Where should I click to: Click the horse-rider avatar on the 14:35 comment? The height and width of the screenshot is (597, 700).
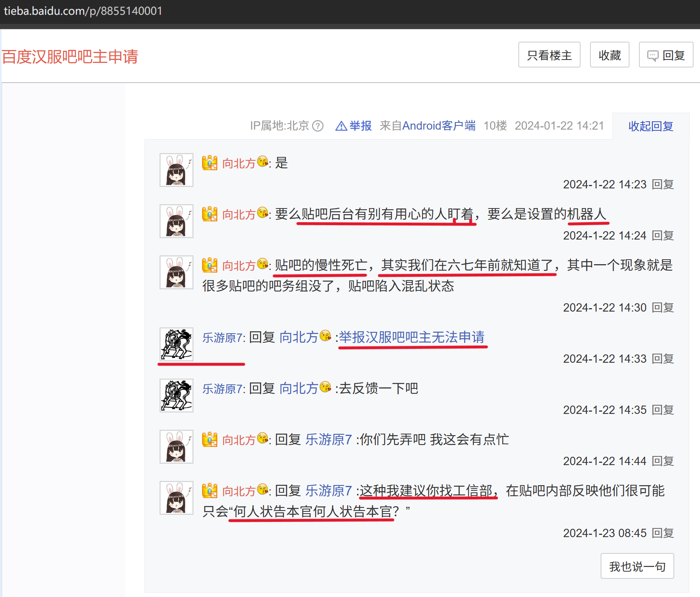tap(176, 395)
